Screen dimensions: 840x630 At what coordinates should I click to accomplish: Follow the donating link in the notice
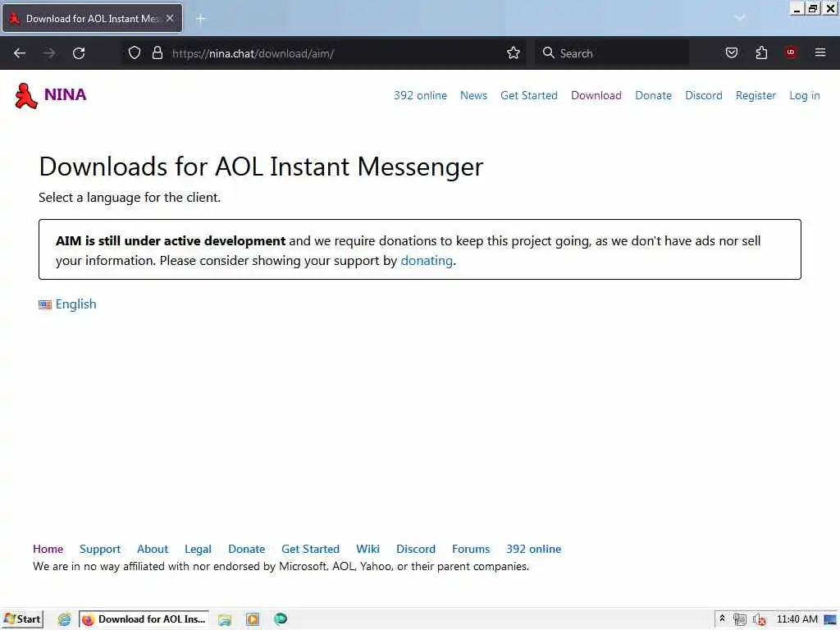click(427, 260)
